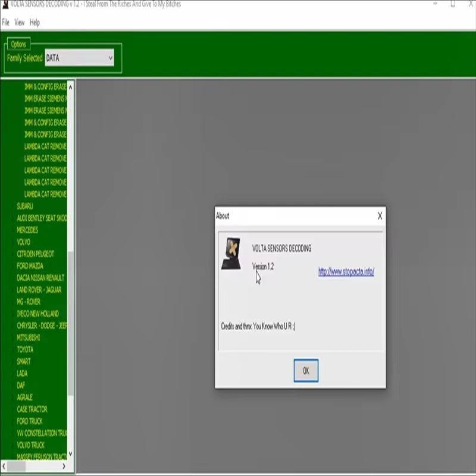Click the tree list scroll up arrow
The width and height of the screenshot is (476, 476).
point(70,87)
